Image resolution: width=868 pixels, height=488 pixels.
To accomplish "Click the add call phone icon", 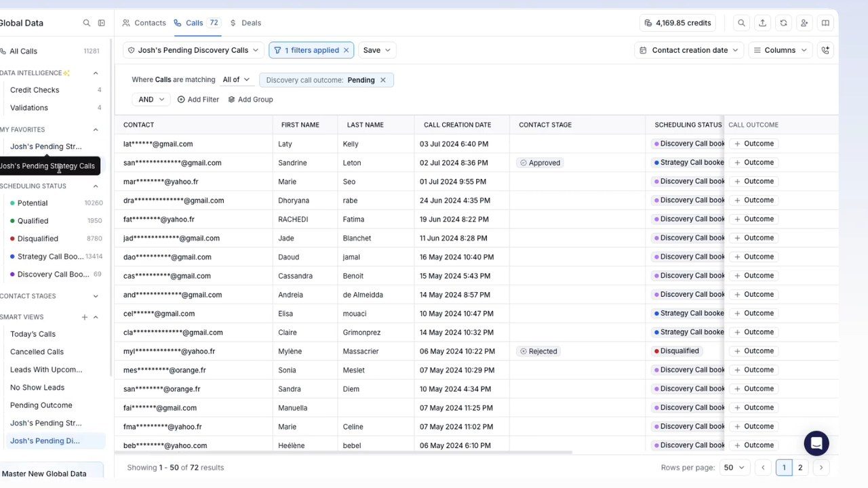I will pos(825,50).
